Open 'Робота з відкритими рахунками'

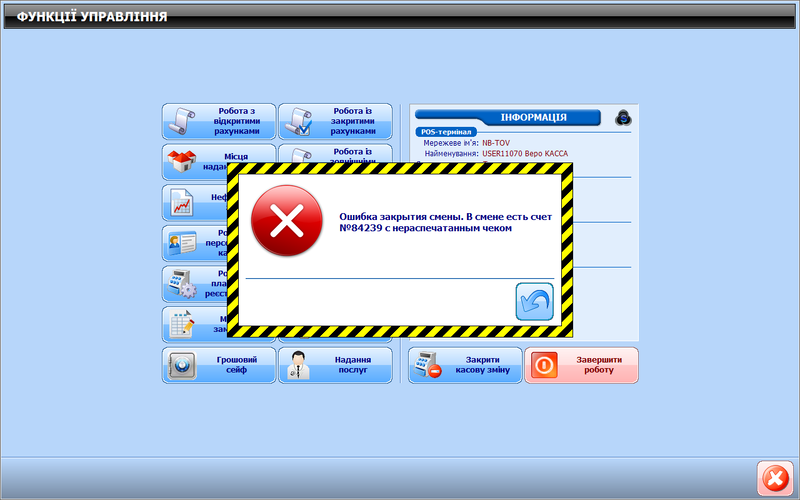(219, 121)
